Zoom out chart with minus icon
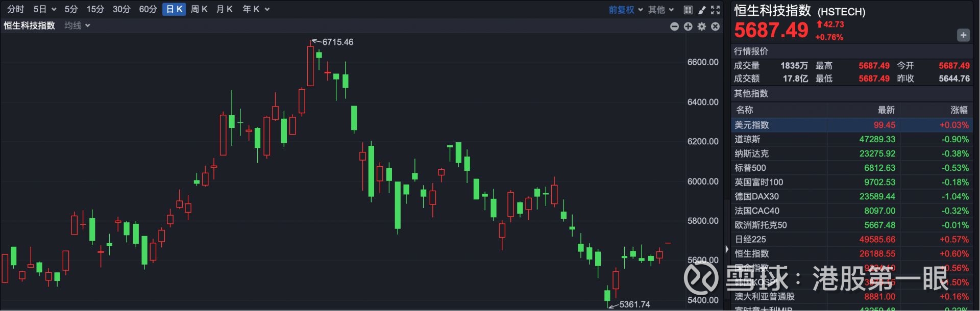Viewport: 980px width, 311px height. pos(674,26)
